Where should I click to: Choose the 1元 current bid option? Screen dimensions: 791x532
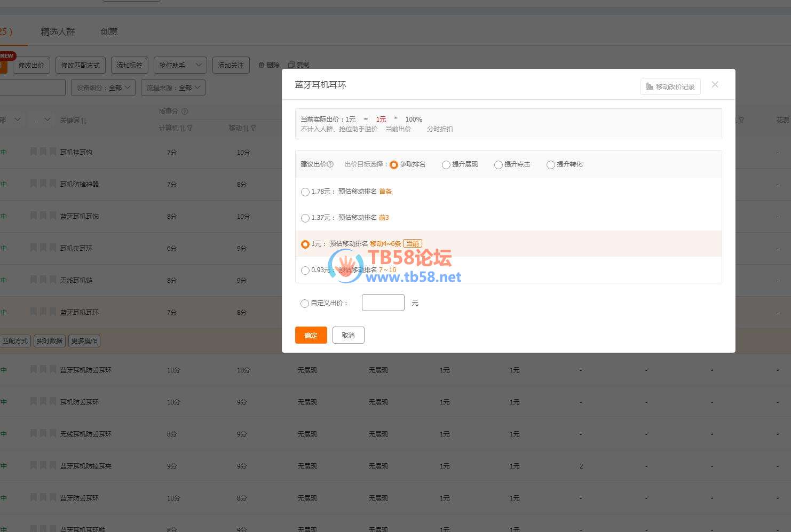(x=305, y=244)
